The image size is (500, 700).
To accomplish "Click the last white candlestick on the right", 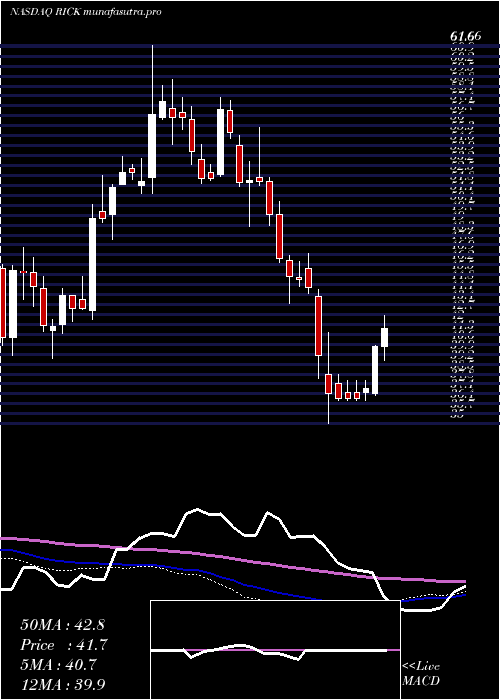I will click(x=384, y=338).
